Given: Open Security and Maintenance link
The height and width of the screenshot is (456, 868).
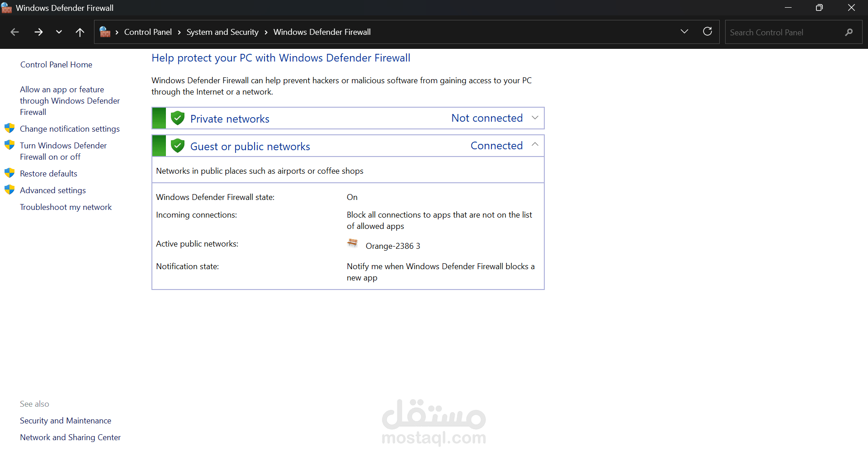Looking at the screenshot, I should pyautogui.click(x=66, y=421).
